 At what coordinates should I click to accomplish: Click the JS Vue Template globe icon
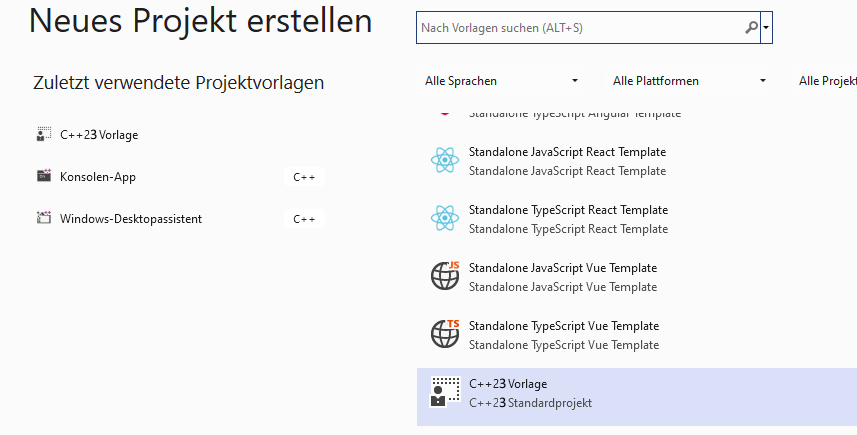pos(445,276)
